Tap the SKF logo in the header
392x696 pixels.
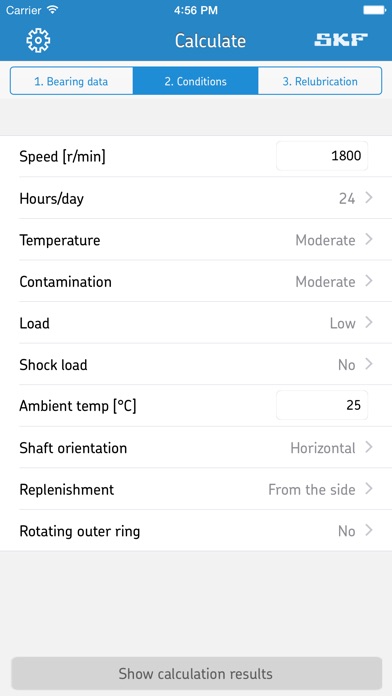point(341,40)
